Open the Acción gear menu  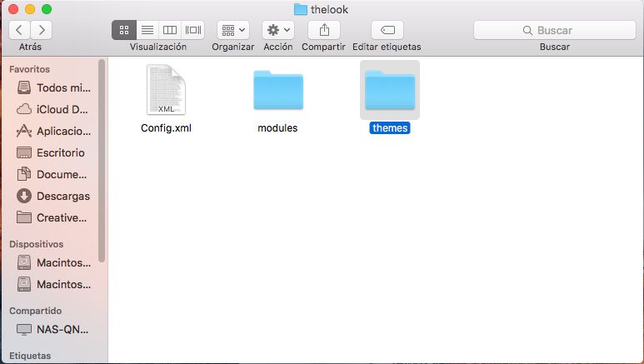(278, 30)
